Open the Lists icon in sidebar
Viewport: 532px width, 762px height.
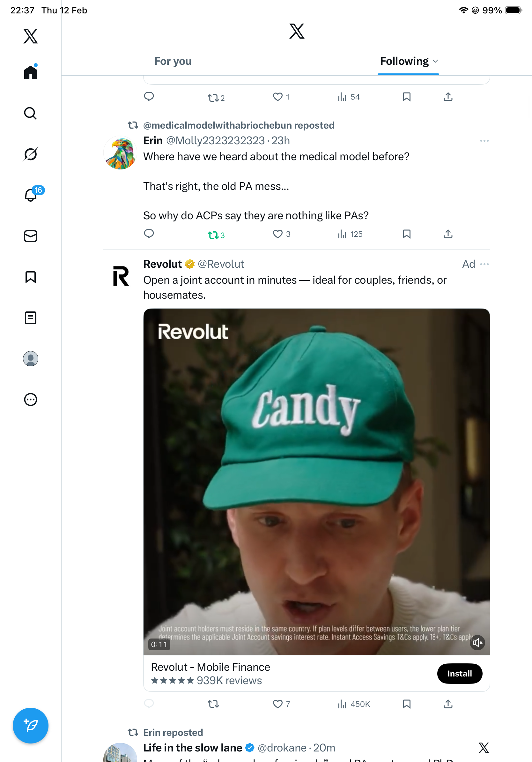click(x=30, y=318)
